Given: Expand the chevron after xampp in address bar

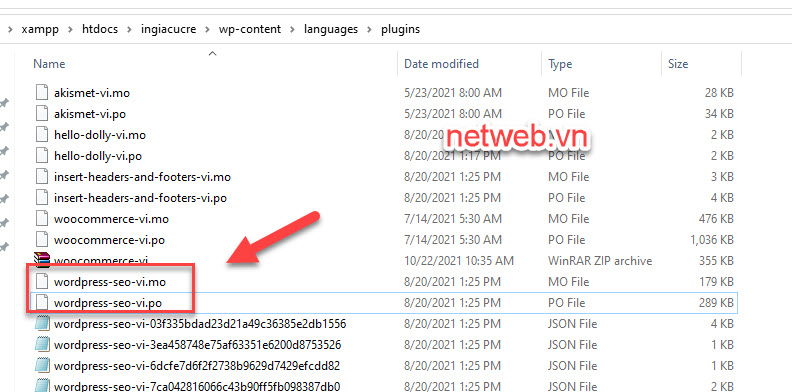Looking at the screenshot, I should (71, 30).
